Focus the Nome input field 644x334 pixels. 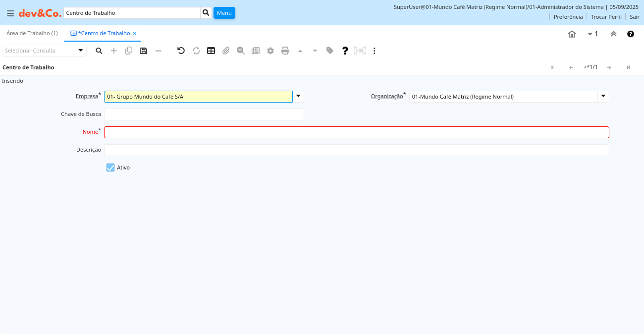[356, 132]
